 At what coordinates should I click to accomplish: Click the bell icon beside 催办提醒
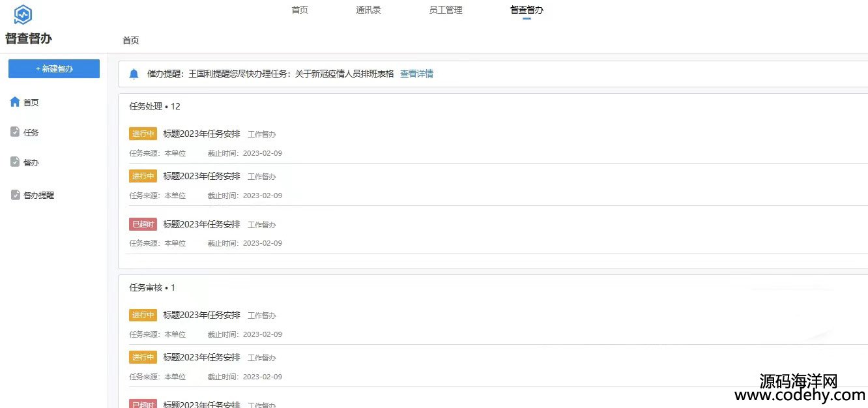coord(134,74)
